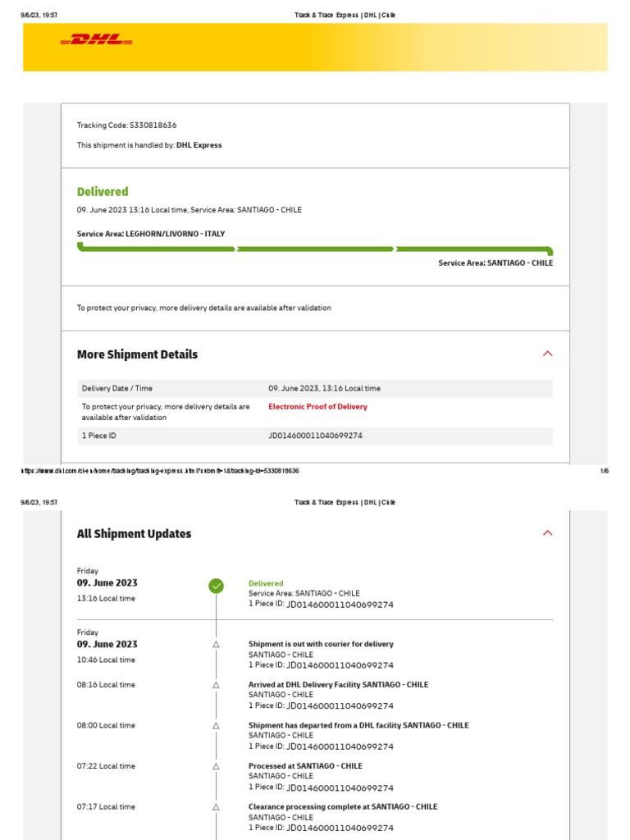Click the triangle marker at 10:46 update
Viewport: 630px width, 840px height.
click(x=216, y=645)
